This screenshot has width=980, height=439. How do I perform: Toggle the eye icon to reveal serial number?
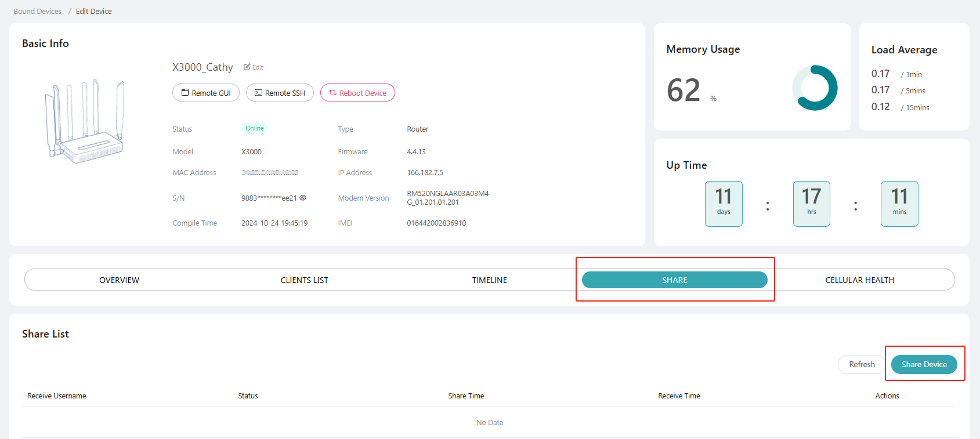tap(303, 198)
